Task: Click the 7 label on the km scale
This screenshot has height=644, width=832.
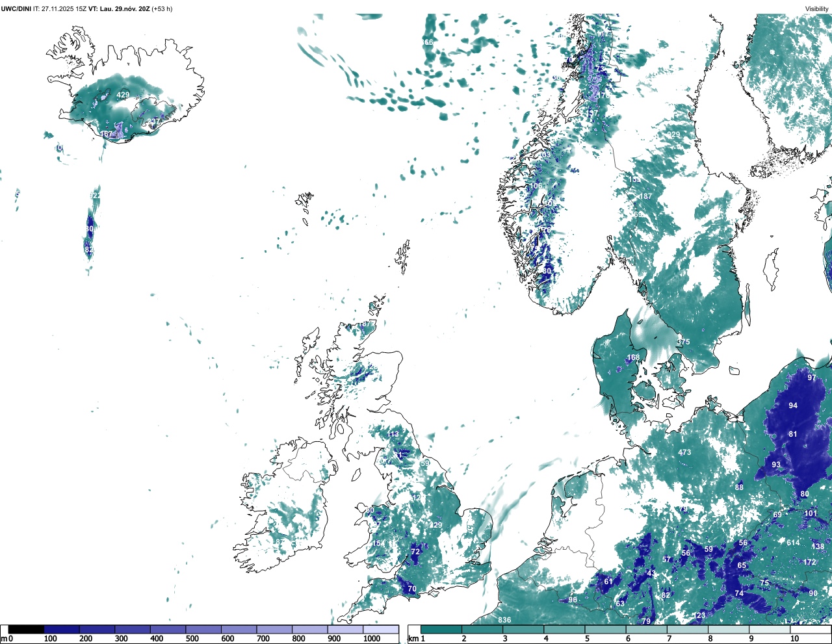Action: [669, 639]
